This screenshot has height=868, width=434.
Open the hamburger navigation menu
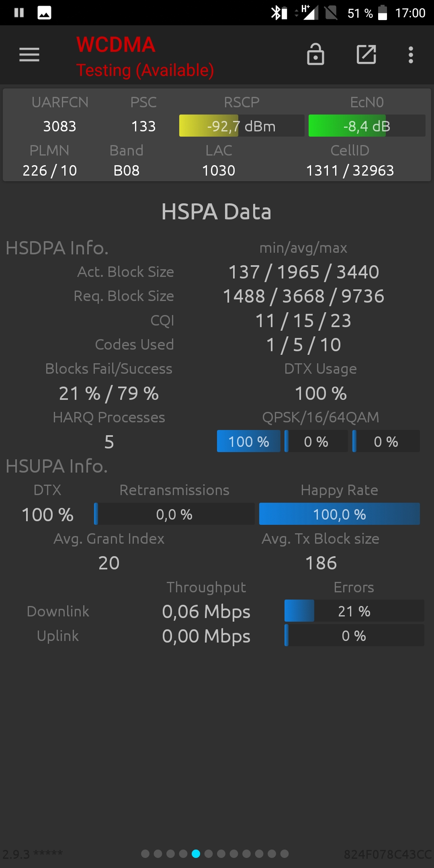click(x=29, y=55)
